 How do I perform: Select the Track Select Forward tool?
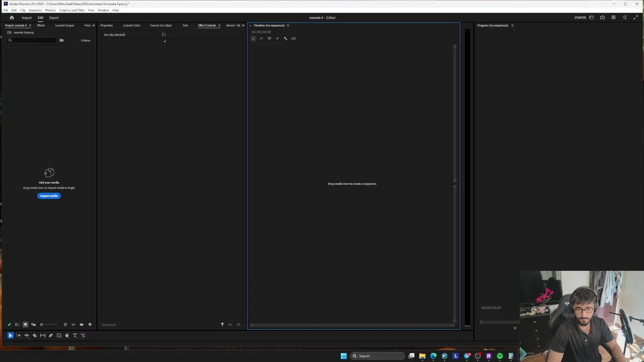click(x=19, y=335)
